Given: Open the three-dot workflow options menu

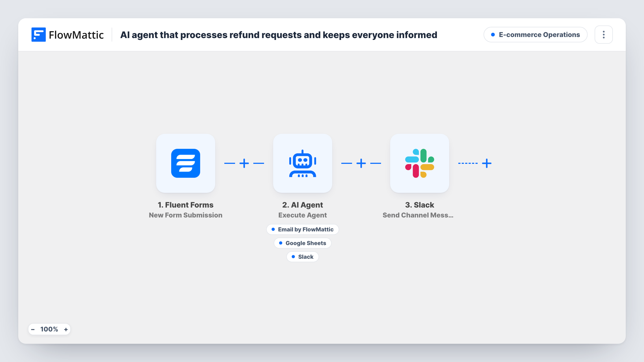Looking at the screenshot, I should 604,35.
